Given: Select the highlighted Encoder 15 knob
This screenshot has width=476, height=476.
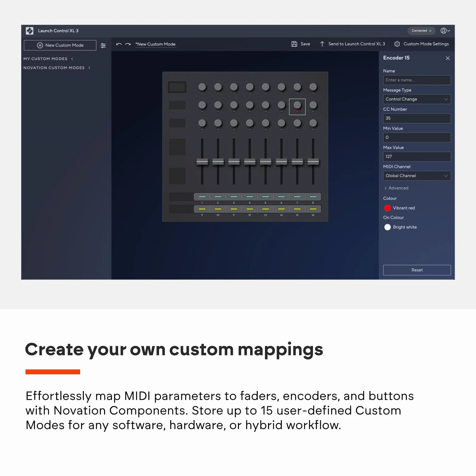Looking at the screenshot, I should pos(297,105).
